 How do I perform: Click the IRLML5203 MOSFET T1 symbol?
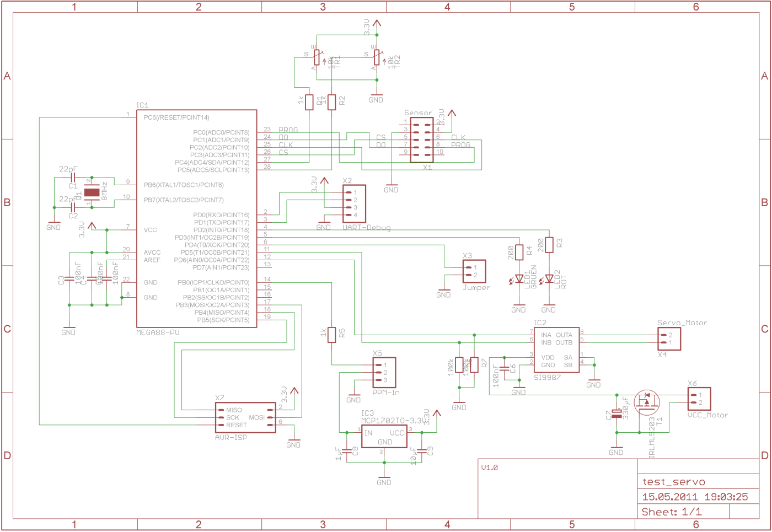pyautogui.click(x=647, y=404)
